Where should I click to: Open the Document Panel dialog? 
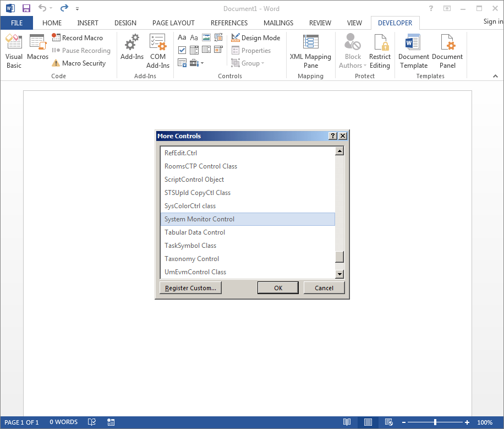coord(447,52)
